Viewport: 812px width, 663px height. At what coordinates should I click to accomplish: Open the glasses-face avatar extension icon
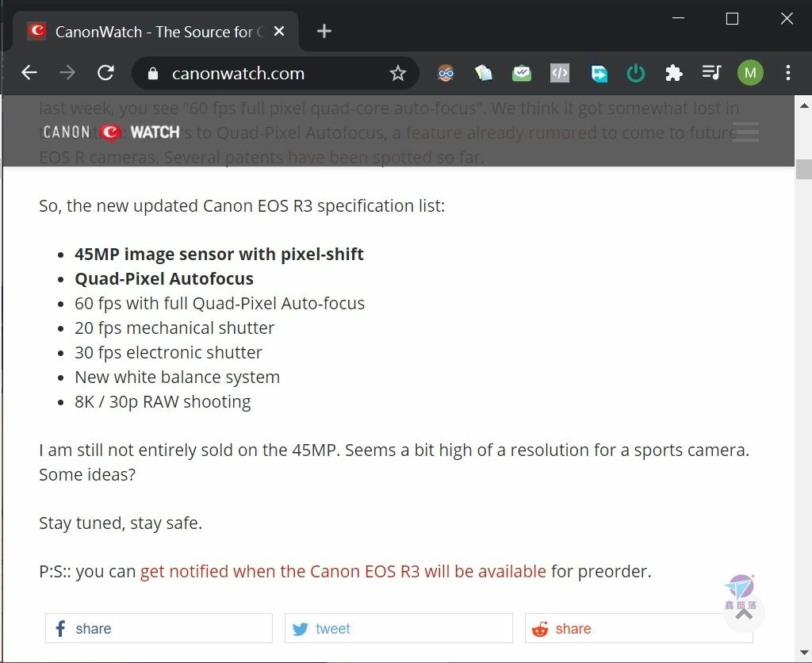point(446,73)
